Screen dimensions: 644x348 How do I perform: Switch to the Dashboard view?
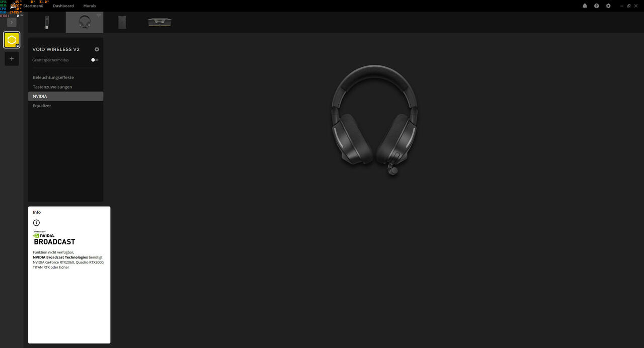pyautogui.click(x=63, y=6)
